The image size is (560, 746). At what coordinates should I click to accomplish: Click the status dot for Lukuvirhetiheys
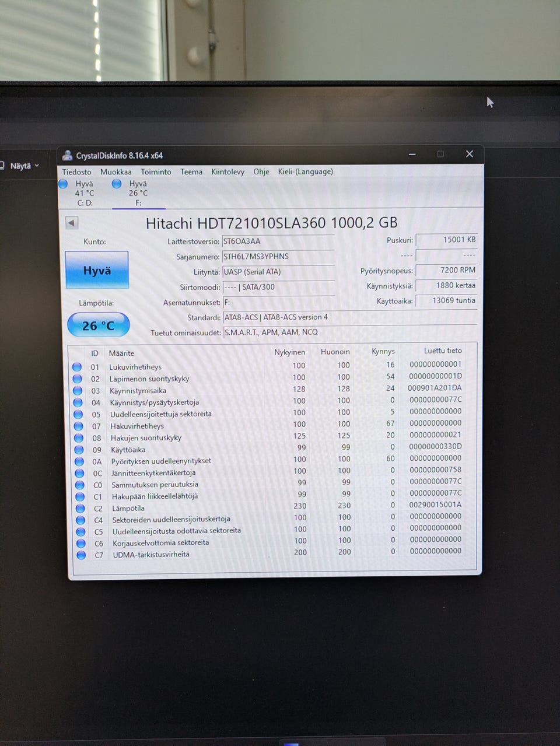click(76, 367)
